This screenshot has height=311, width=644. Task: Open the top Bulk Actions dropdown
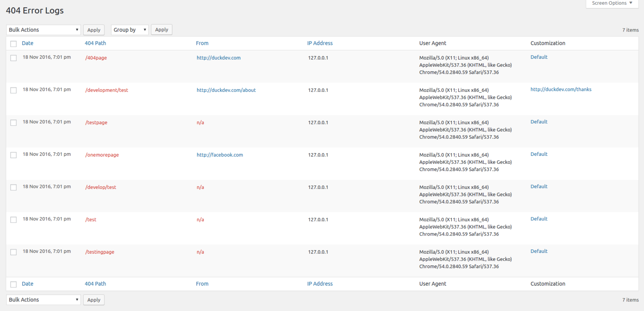pos(43,29)
